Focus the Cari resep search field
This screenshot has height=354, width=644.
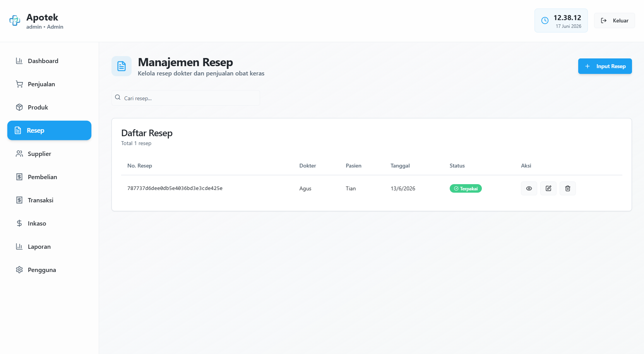186,98
